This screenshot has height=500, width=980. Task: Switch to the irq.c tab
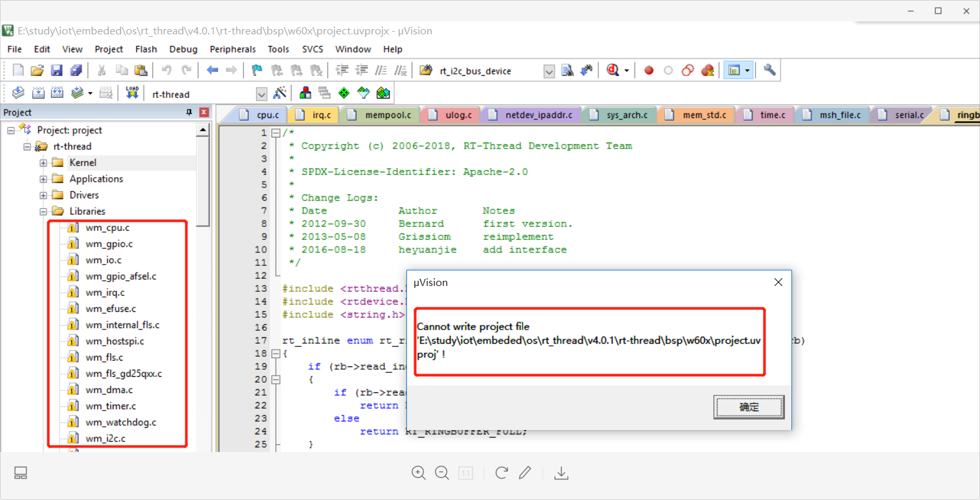(315, 115)
